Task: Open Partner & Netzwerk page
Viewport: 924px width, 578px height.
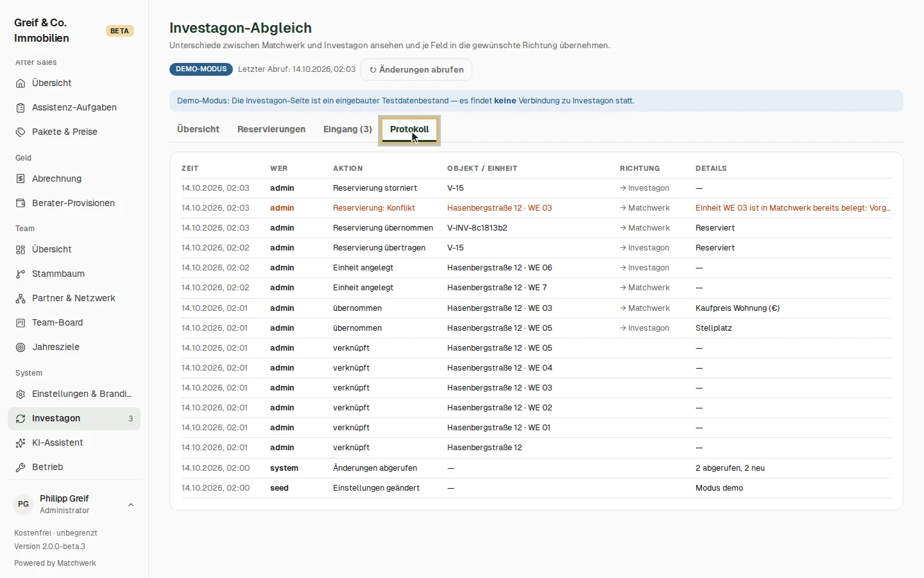Action: [x=74, y=299]
